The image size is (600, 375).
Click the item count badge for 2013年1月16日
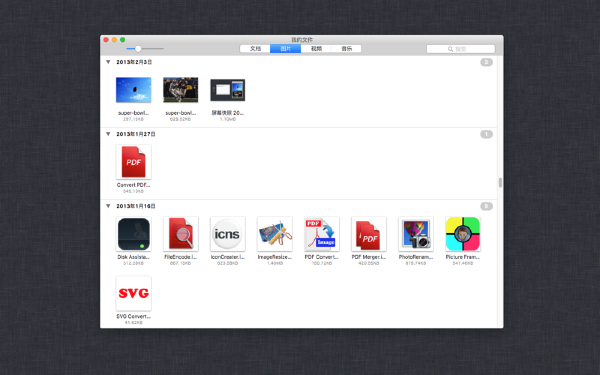[486, 206]
